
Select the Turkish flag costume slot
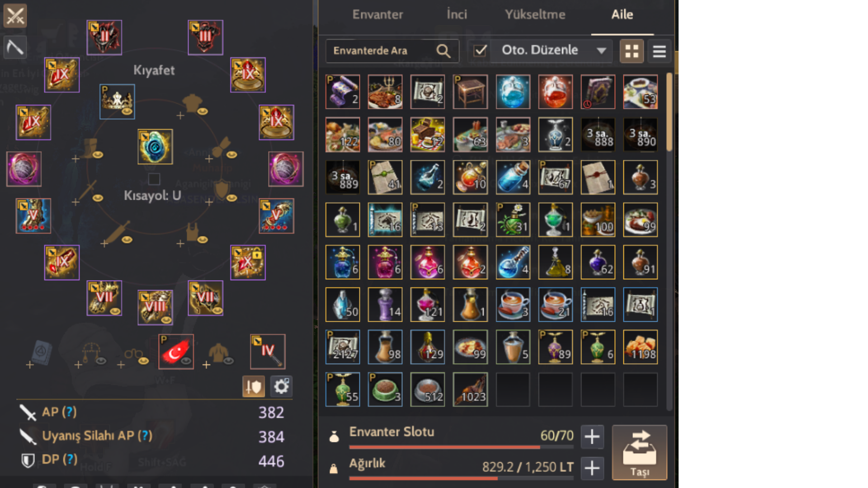coord(176,352)
